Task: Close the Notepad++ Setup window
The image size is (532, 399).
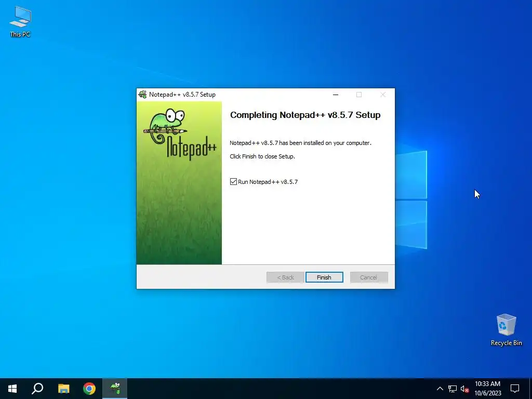Action: (x=383, y=95)
